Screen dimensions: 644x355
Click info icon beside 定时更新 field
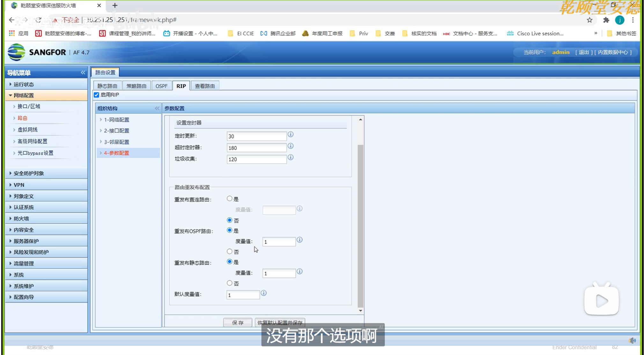(290, 134)
